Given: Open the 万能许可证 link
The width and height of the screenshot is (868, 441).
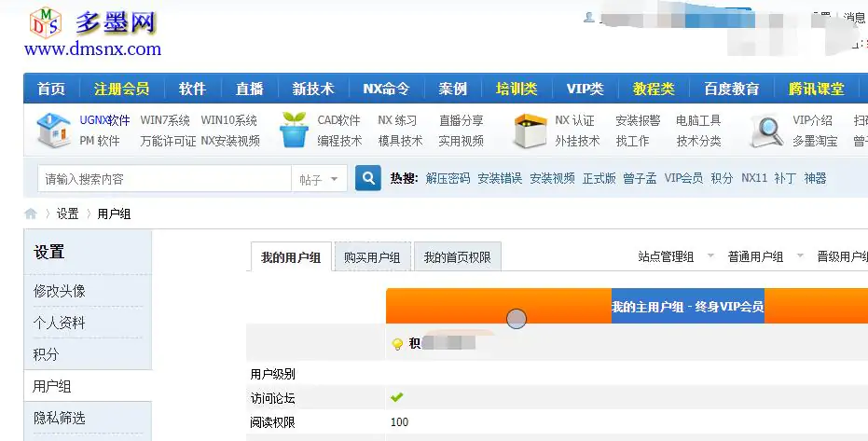Looking at the screenshot, I should (168, 141).
